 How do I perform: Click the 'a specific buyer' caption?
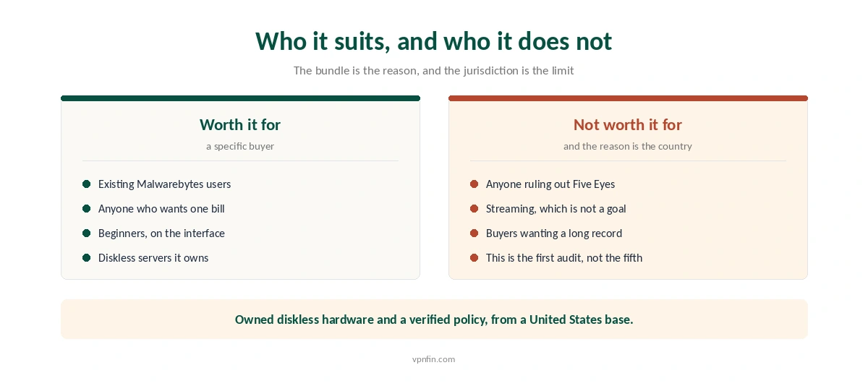coord(240,146)
